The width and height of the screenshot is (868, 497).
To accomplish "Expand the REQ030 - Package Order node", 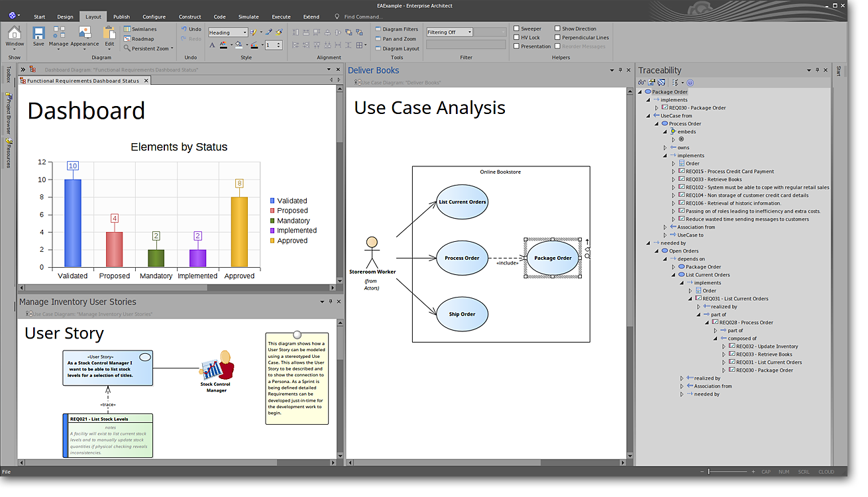I will (x=657, y=108).
